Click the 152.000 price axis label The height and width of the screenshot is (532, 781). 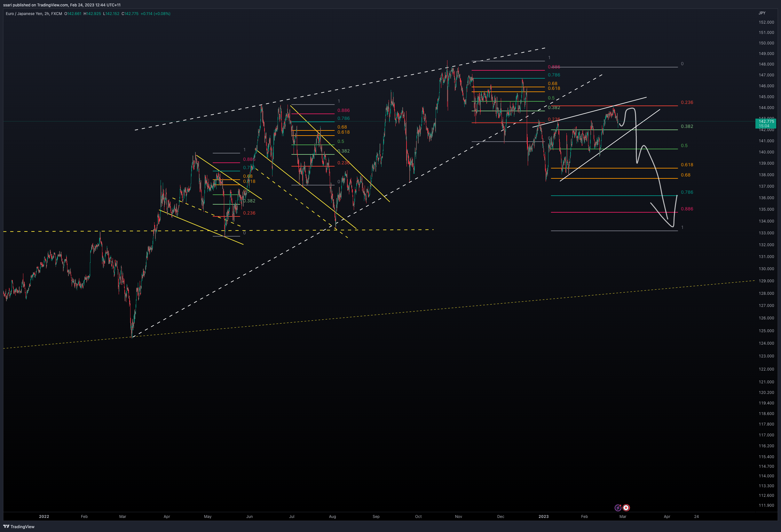tap(766, 22)
